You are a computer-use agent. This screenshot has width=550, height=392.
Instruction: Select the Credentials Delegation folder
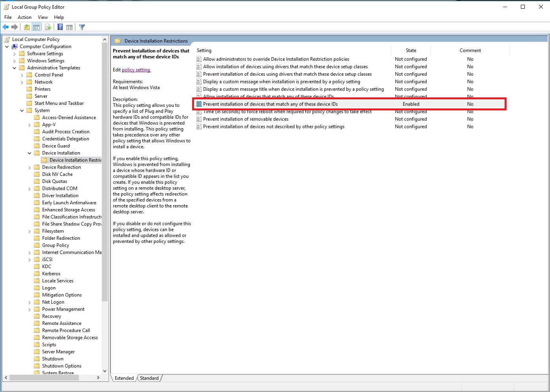coord(65,139)
